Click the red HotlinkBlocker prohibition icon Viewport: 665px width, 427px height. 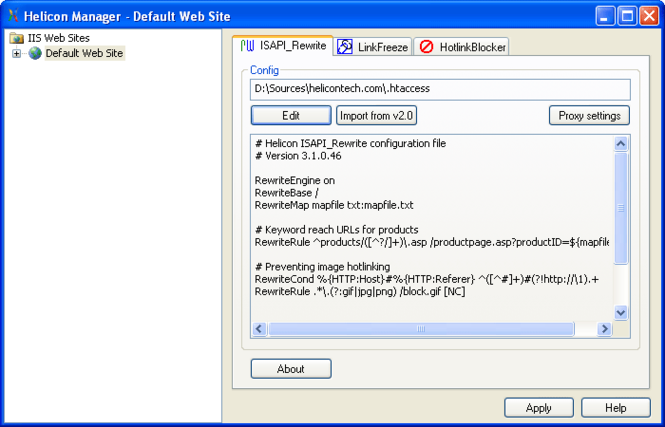click(x=426, y=47)
